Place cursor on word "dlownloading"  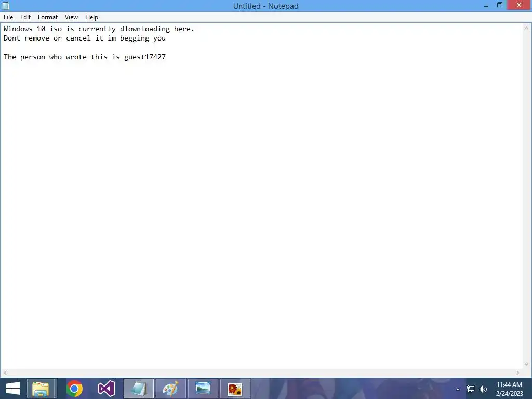145,29
